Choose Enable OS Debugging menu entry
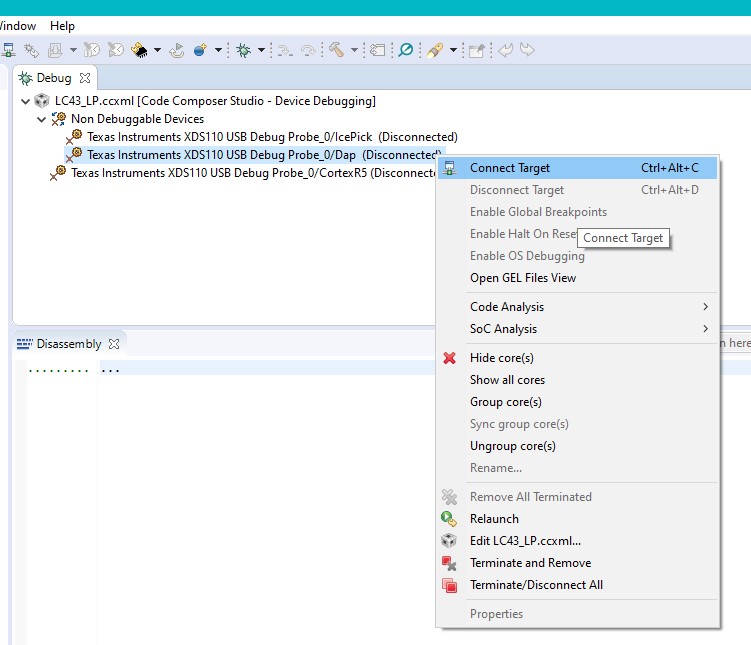This screenshot has width=751, height=645. pyautogui.click(x=578, y=256)
